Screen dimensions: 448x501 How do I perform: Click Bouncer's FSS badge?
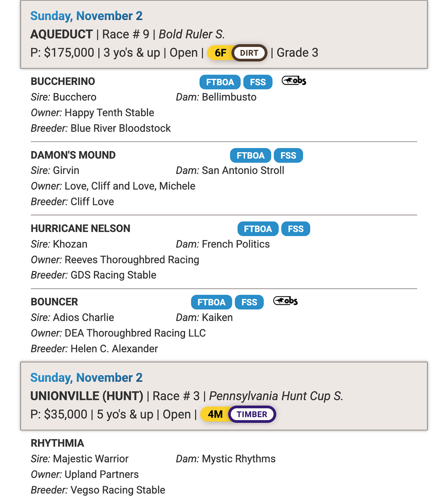249,302
